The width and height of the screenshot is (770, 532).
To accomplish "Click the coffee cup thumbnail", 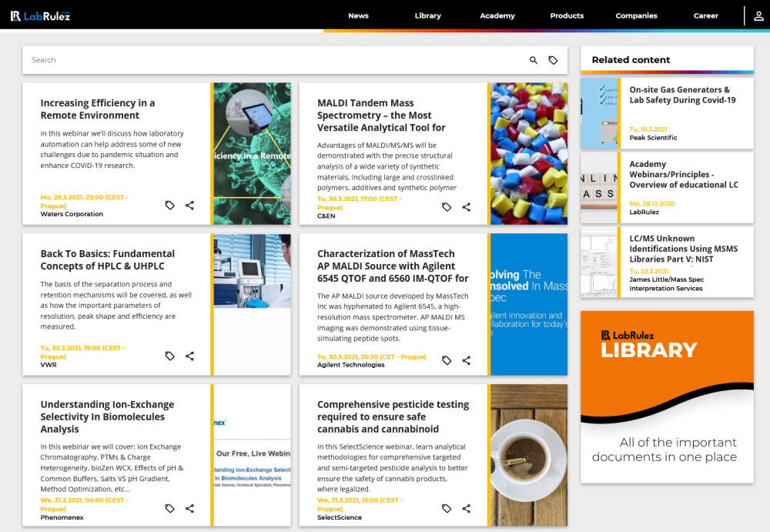I will 529,455.
